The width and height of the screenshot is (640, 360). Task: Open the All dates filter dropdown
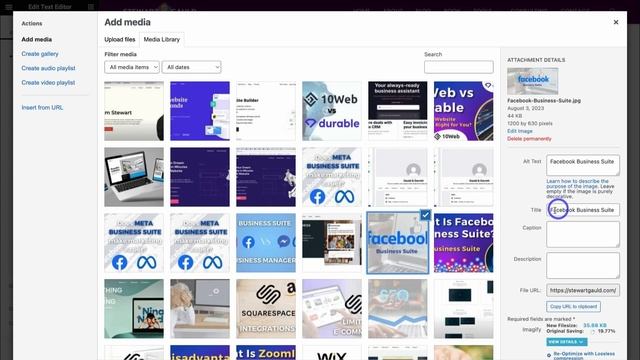click(191, 67)
